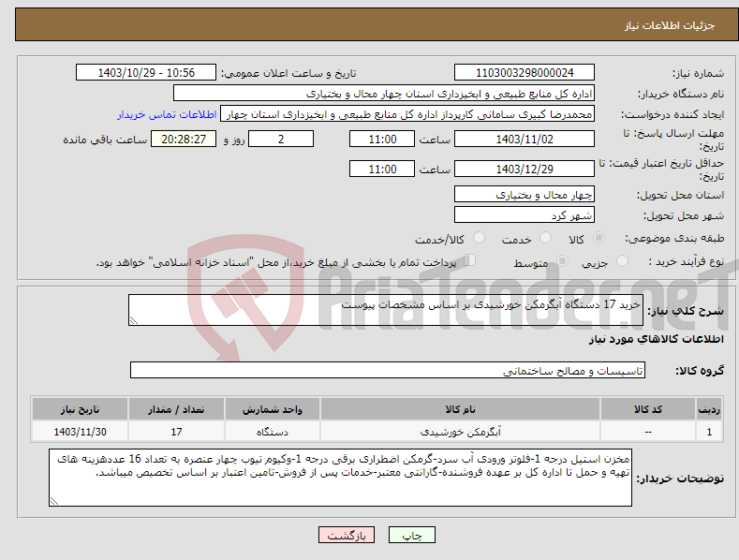739x560 pixels.
Task: Click the remaining days field showing 2
Action: 281,139
